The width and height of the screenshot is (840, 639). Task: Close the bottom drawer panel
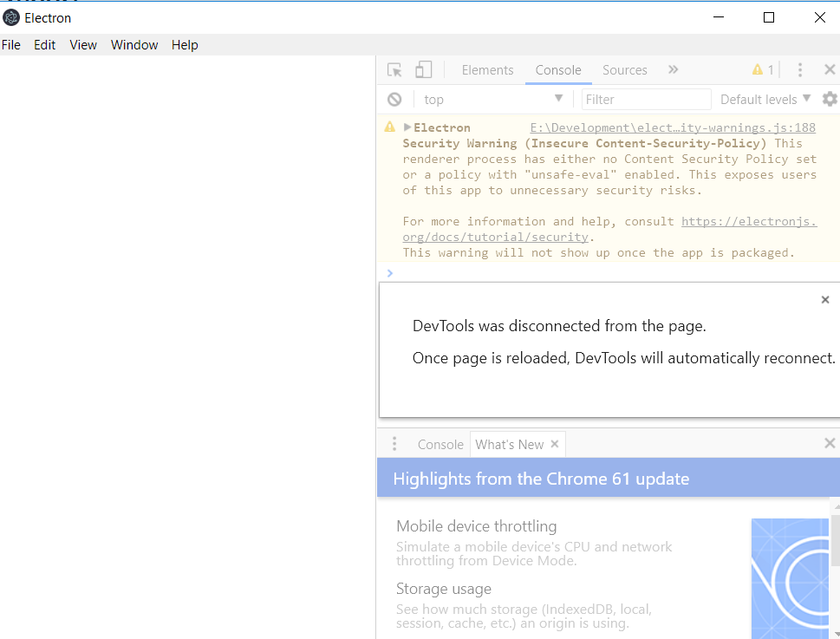pyautogui.click(x=830, y=443)
